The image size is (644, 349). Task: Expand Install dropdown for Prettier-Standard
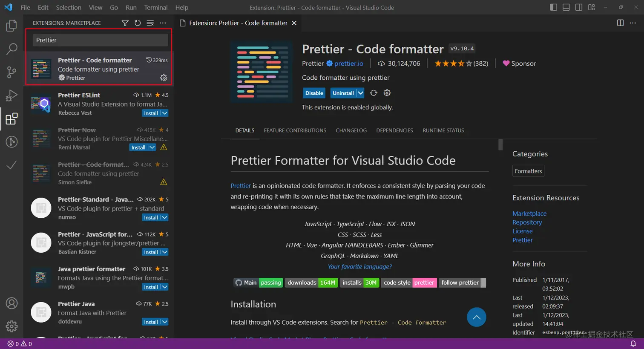coord(164,217)
